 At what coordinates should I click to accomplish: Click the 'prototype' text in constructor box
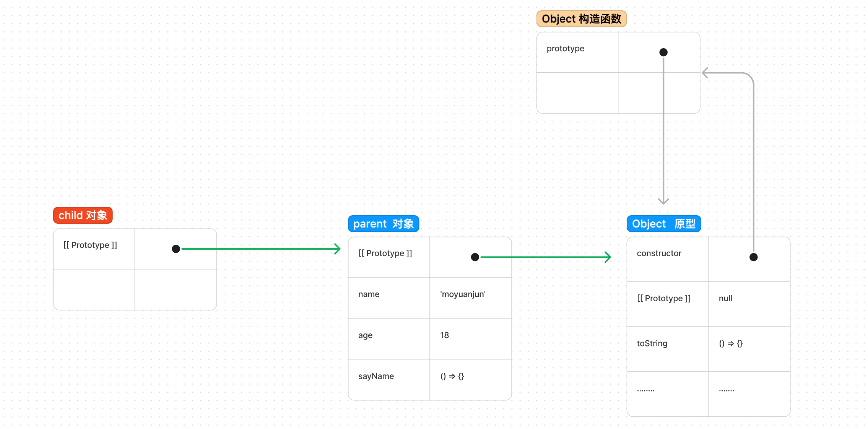(x=565, y=49)
